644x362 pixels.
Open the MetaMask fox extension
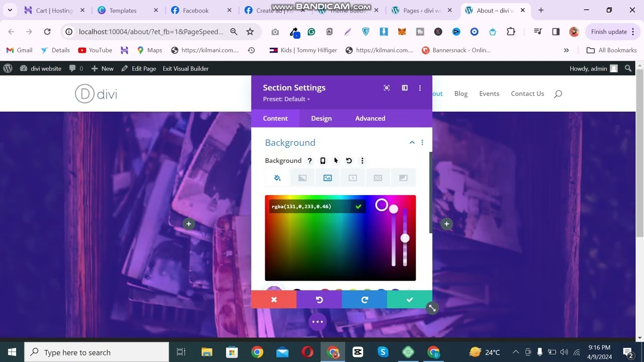pos(402,32)
